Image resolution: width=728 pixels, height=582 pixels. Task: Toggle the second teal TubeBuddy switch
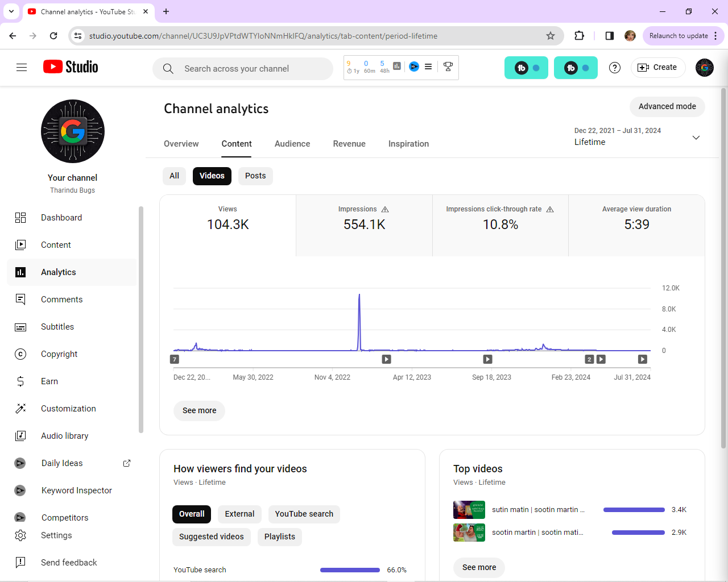coord(576,68)
